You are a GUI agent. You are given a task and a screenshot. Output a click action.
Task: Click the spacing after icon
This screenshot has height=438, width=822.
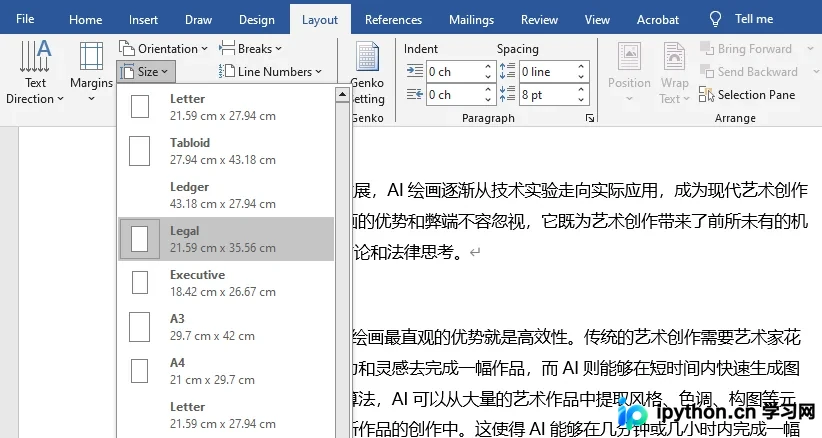(507, 94)
